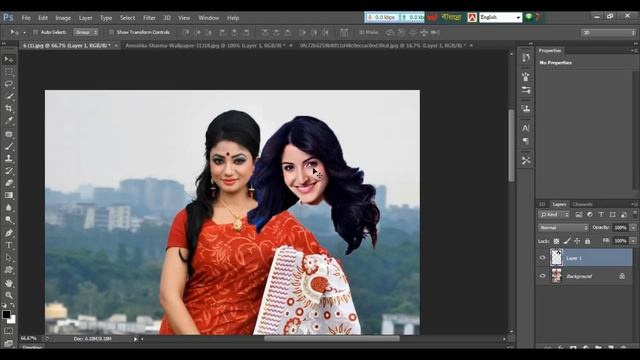Viewport: 640px width, 360px height.
Task: Open the tool preset picker arrow
Action: [24, 32]
